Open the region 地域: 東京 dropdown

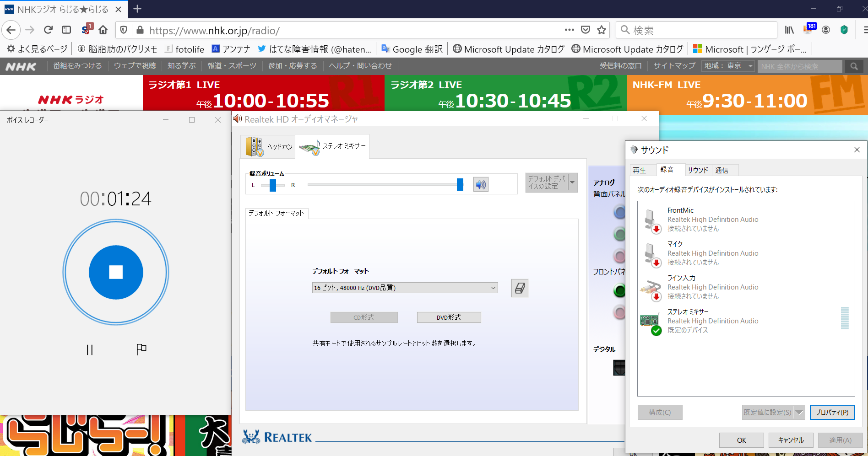point(728,66)
